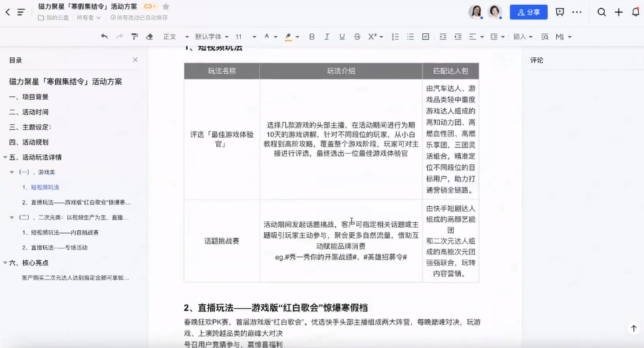Go to 2、直播玩法 游戏版红白歌会 outline entry
The image size is (644, 348).
coord(77,202)
